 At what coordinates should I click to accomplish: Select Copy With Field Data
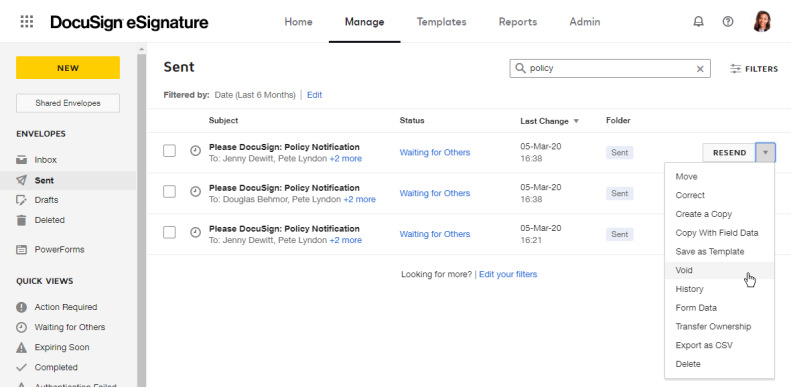click(x=719, y=233)
